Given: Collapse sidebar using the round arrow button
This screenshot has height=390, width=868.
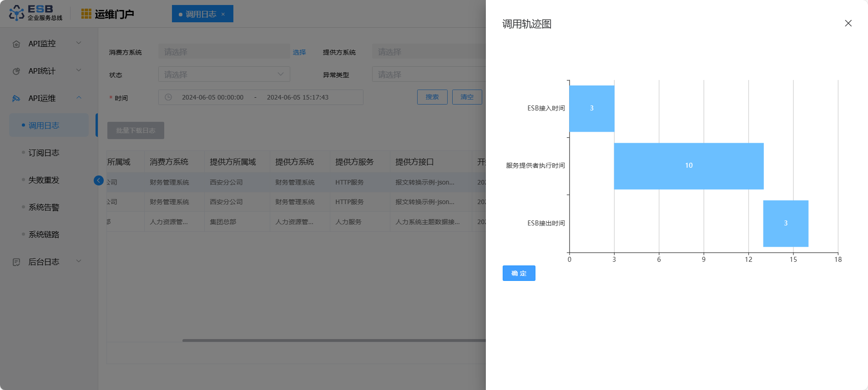Looking at the screenshot, I should (98, 180).
